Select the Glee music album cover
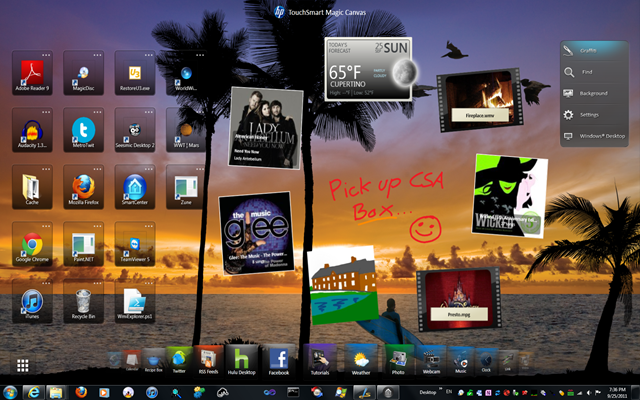 point(256,233)
